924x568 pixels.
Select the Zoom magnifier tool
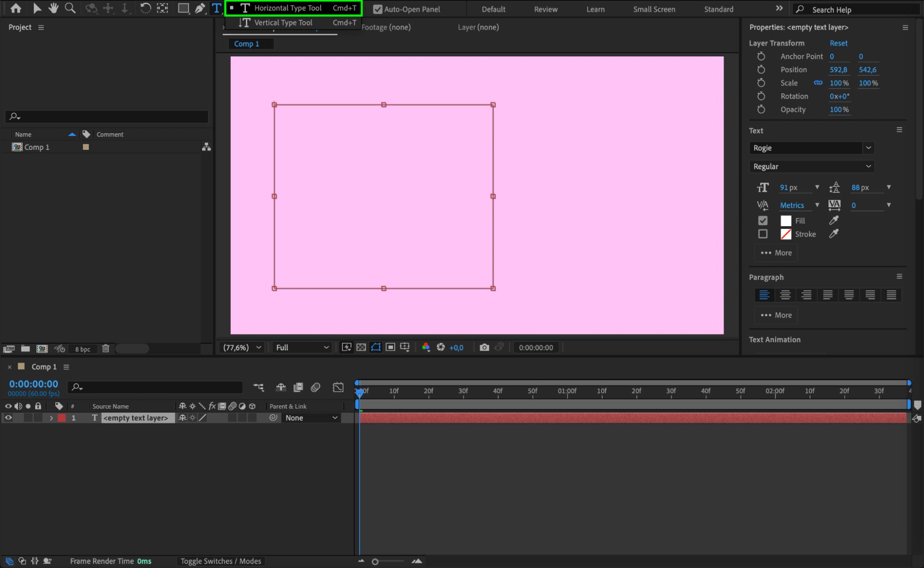tap(70, 8)
